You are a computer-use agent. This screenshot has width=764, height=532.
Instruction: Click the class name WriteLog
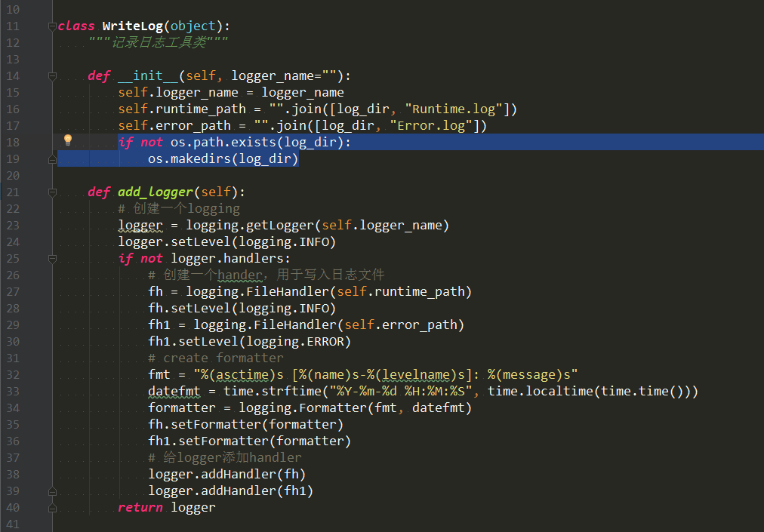(x=133, y=26)
